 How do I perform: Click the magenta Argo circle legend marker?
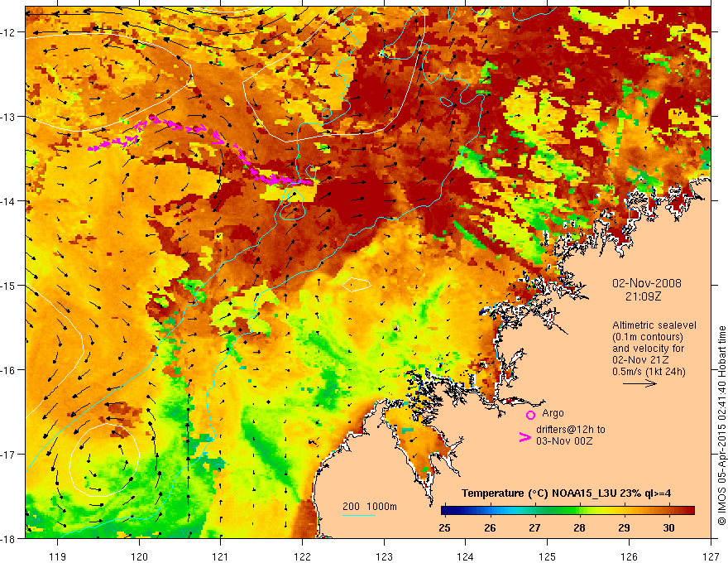(x=530, y=415)
